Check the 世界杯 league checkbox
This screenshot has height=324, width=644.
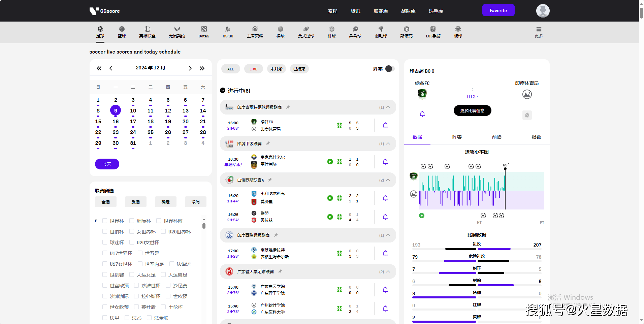pos(105,221)
